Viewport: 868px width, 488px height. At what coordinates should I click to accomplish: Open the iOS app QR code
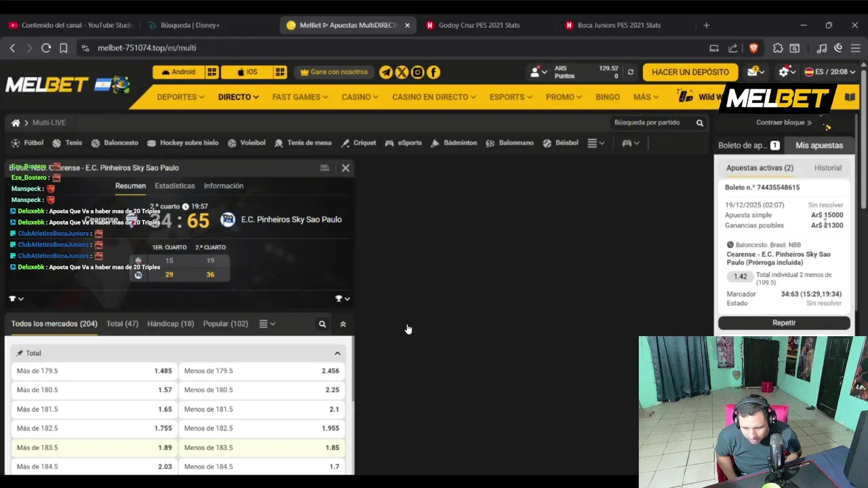click(280, 72)
